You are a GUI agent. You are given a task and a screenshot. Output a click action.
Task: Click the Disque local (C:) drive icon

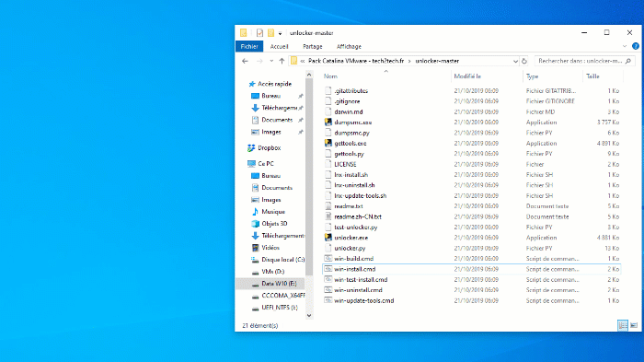coord(255,260)
